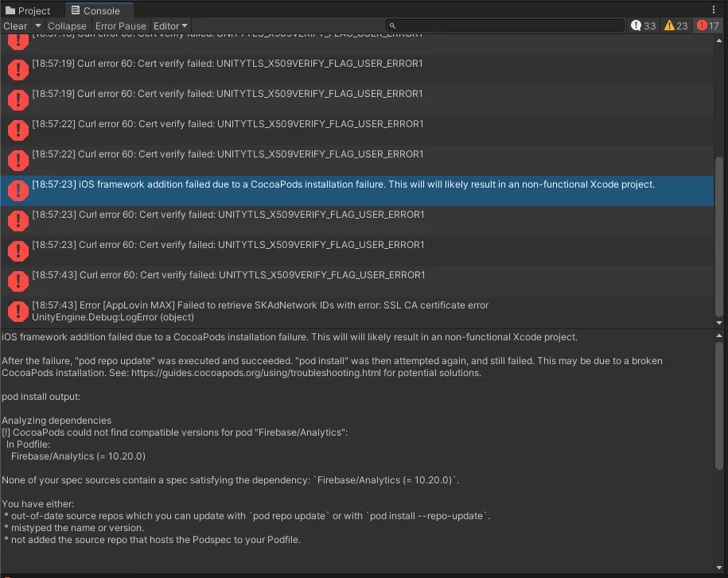728x578 pixels.
Task: Click the error icon on first 18:57:19 entry
Action: click(x=18, y=70)
